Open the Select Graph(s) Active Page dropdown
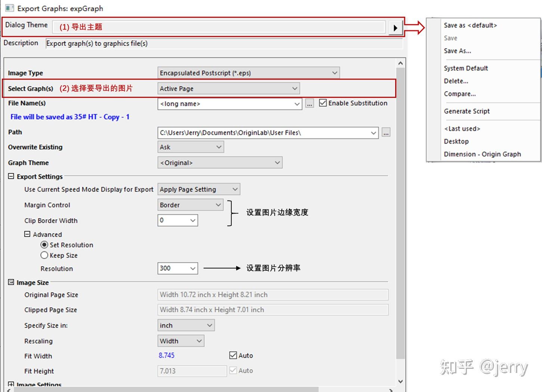This screenshot has width=542, height=392. point(229,88)
